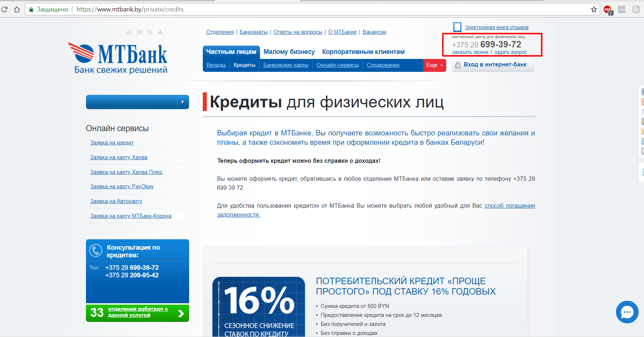
Task: Open the live chat bubble widget
Action: point(627,312)
